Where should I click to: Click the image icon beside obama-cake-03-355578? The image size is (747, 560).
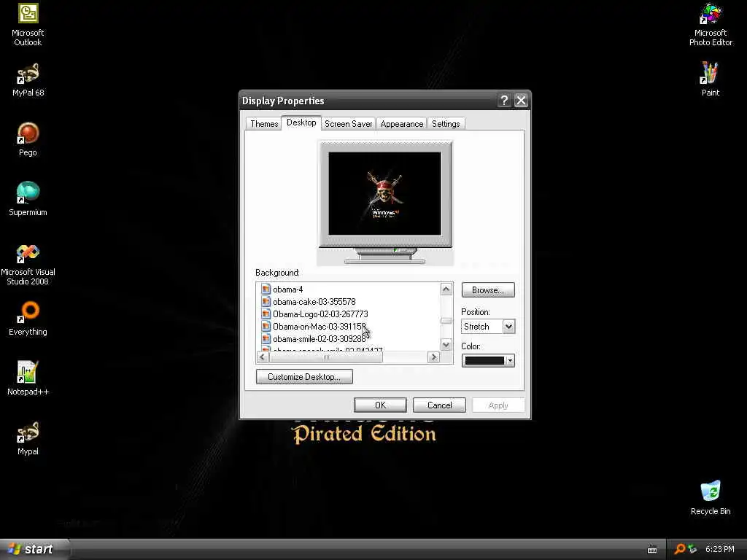pos(266,301)
